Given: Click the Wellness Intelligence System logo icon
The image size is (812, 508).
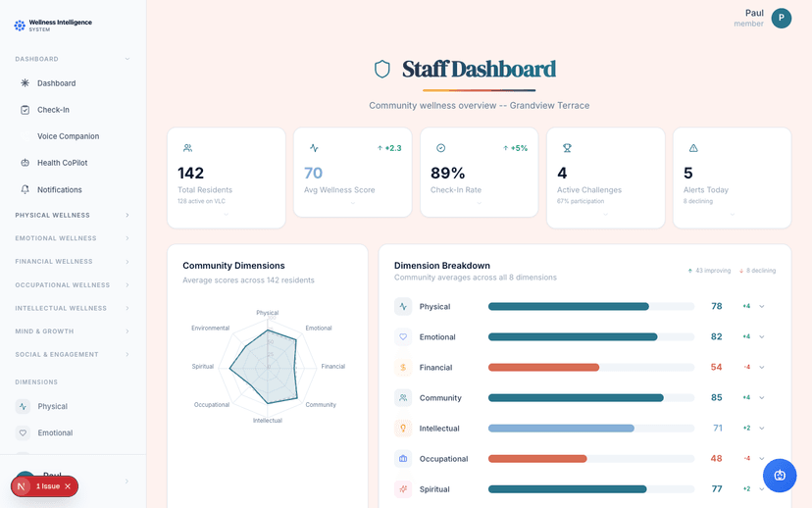Looking at the screenshot, I should [x=20, y=25].
